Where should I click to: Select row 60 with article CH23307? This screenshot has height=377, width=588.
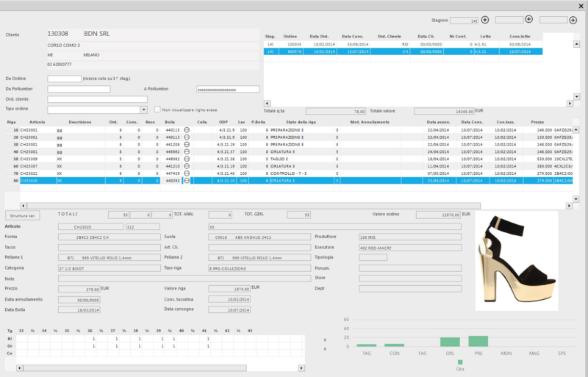coord(289,166)
